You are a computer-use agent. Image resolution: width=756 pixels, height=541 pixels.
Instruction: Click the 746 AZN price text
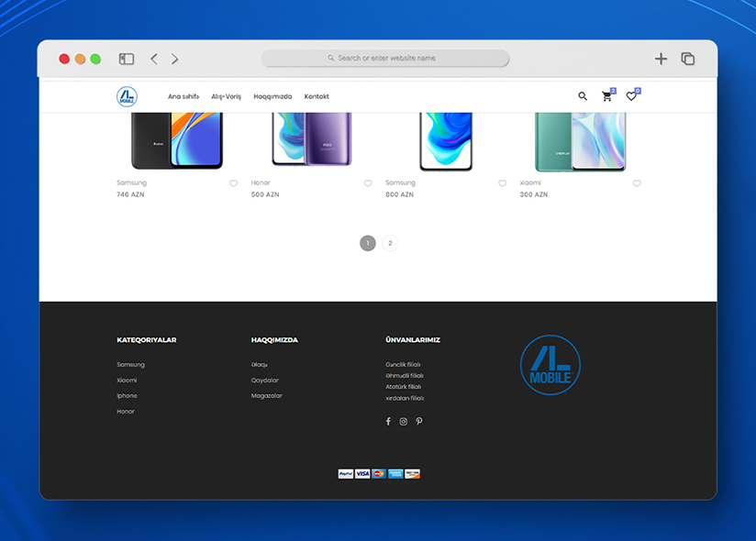point(130,194)
